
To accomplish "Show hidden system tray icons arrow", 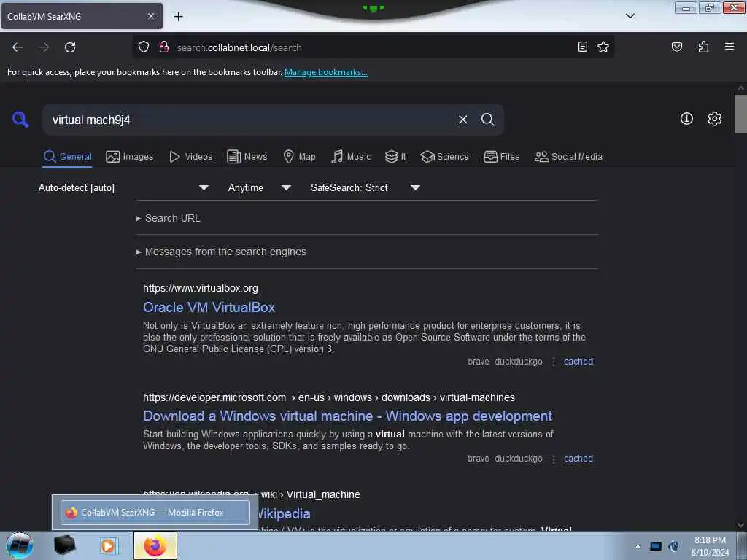I will click(638, 546).
